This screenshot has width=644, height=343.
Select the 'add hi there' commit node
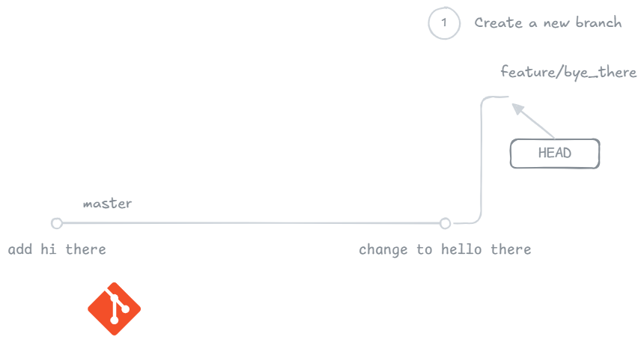point(56,223)
